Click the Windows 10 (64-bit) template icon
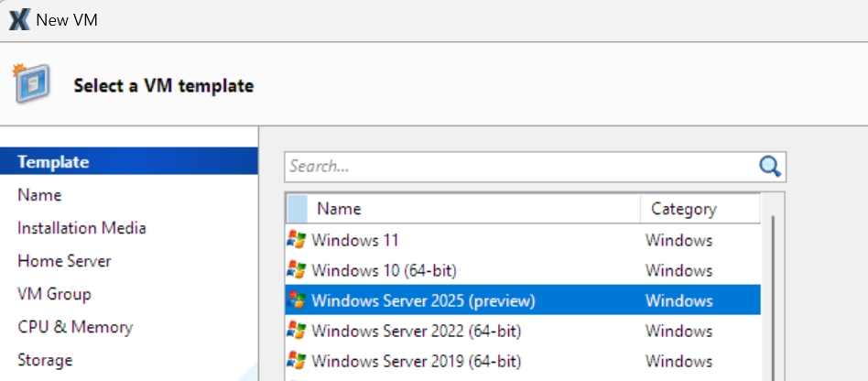The image size is (868, 381). pyautogui.click(x=297, y=270)
